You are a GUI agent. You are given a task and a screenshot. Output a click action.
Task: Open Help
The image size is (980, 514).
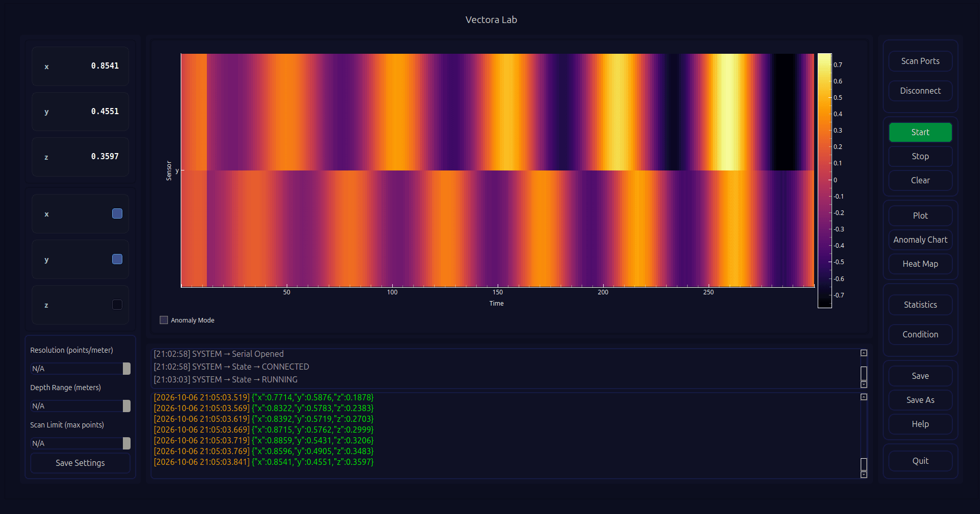coord(920,424)
